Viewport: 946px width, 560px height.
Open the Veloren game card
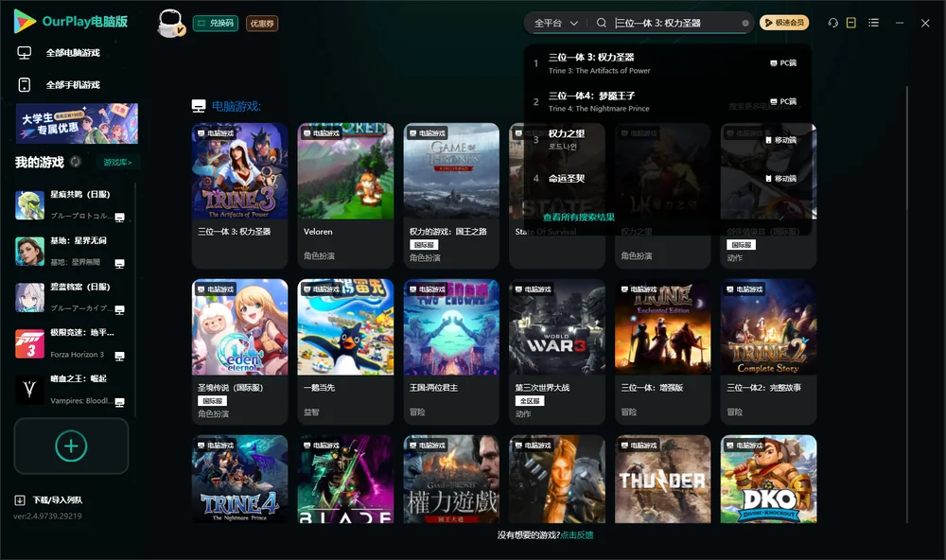pos(345,196)
